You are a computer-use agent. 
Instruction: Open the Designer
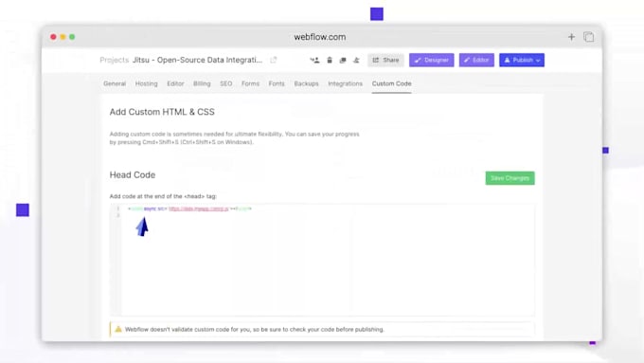431,60
